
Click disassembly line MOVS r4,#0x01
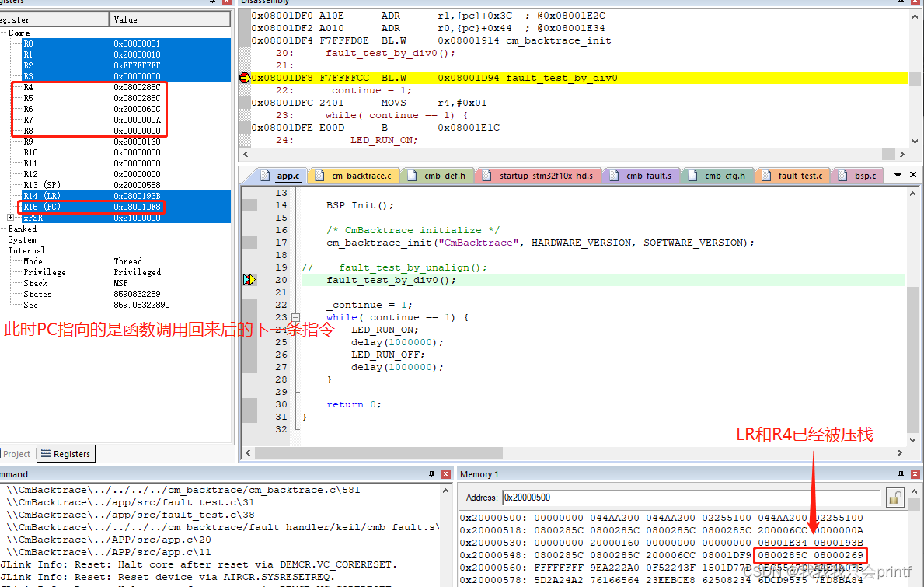[369, 103]
